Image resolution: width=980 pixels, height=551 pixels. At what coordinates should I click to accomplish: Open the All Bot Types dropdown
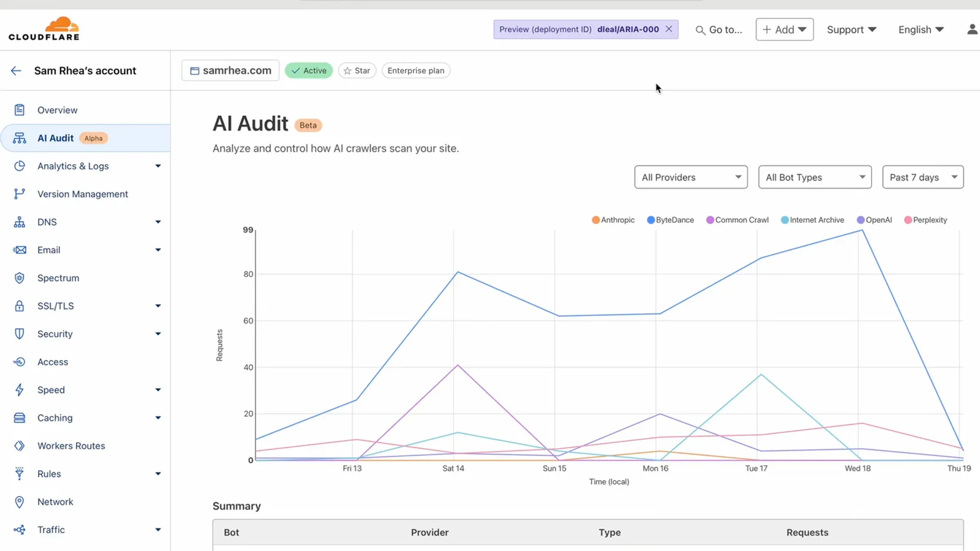tap(815, 177)
